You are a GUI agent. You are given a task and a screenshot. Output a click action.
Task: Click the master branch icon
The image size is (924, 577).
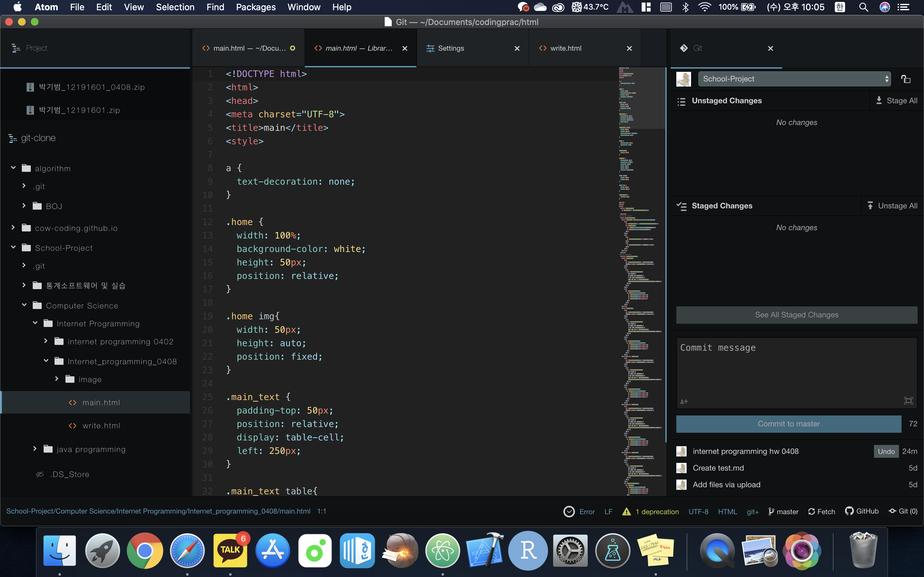point(771,511)
